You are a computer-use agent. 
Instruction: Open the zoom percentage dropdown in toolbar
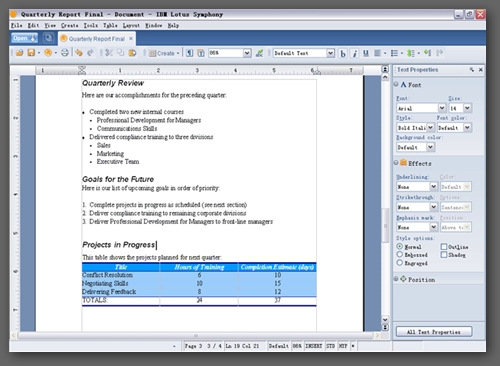pyautogui.click(x=247, y=53)
